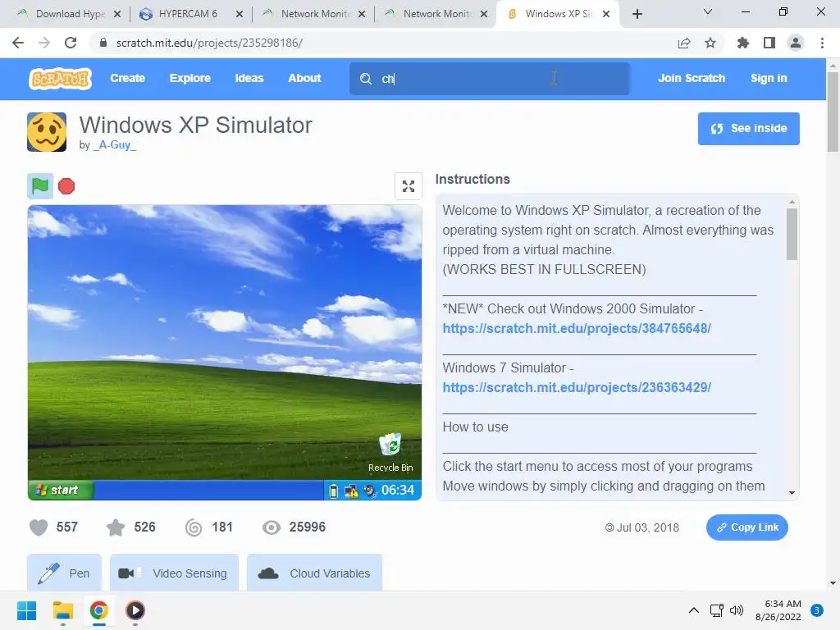
Task: Click the simulator start button
Action: [x=61, y=491]
